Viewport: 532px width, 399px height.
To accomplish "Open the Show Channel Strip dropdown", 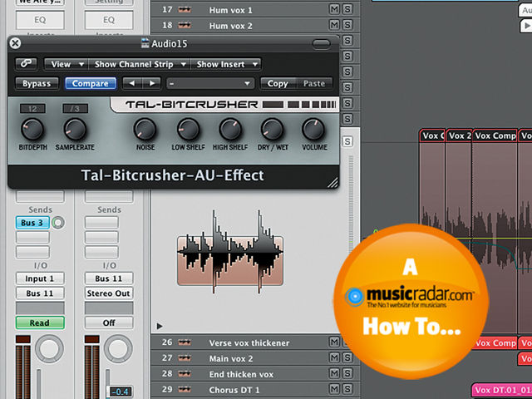I will tap(140, 64).
